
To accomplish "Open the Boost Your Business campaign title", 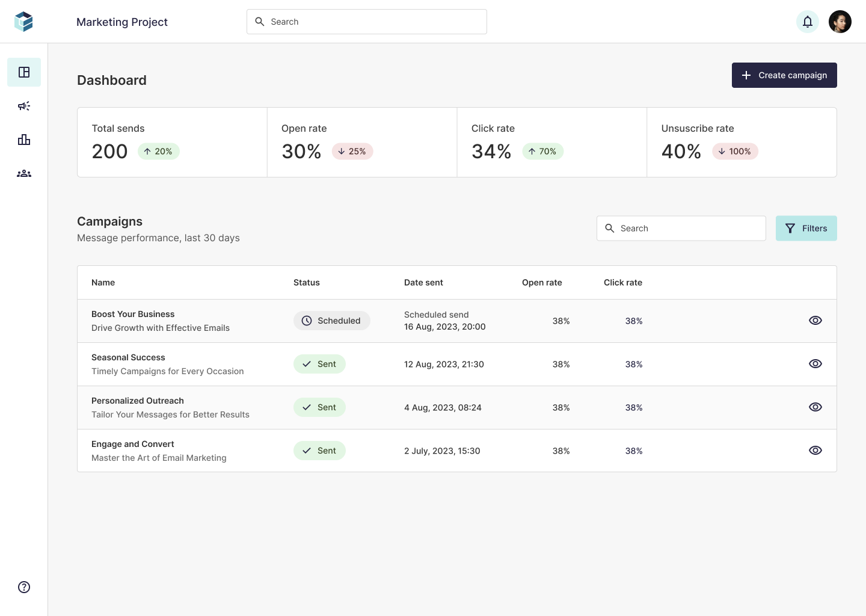I will point(133,314).
